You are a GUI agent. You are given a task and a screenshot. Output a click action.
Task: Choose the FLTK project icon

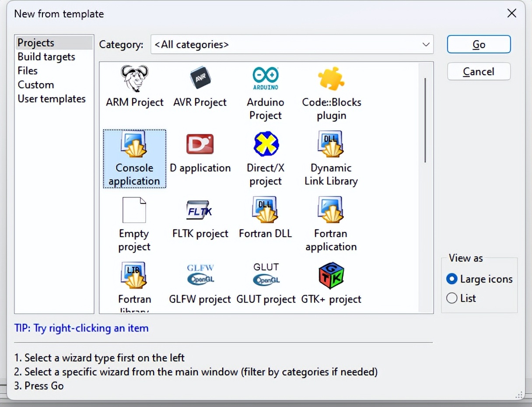tap(200, 211)
